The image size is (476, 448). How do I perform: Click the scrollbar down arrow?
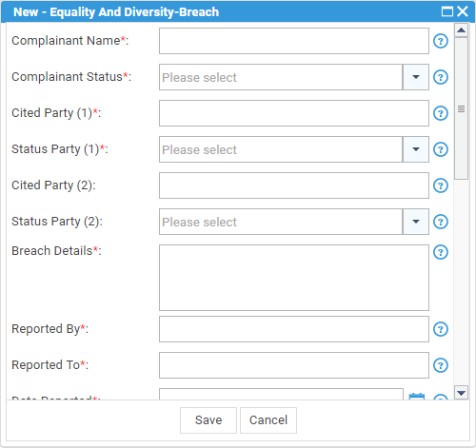click(461, 393)
